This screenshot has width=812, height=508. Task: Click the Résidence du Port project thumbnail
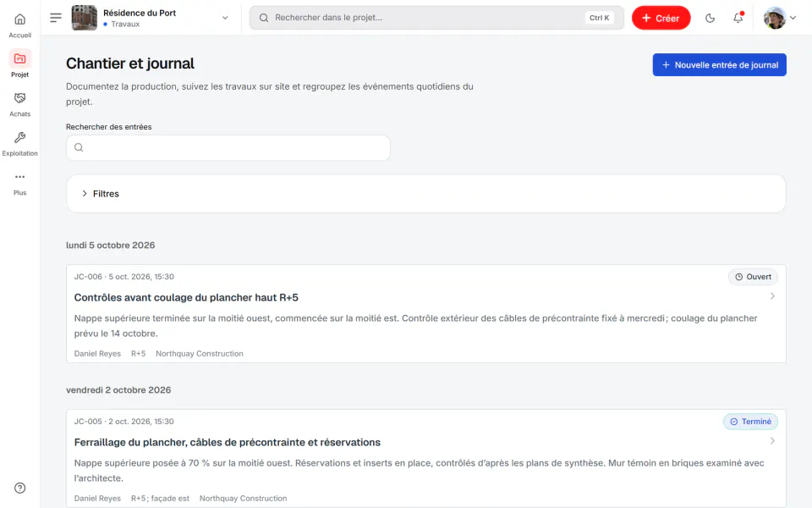point(84,18)
